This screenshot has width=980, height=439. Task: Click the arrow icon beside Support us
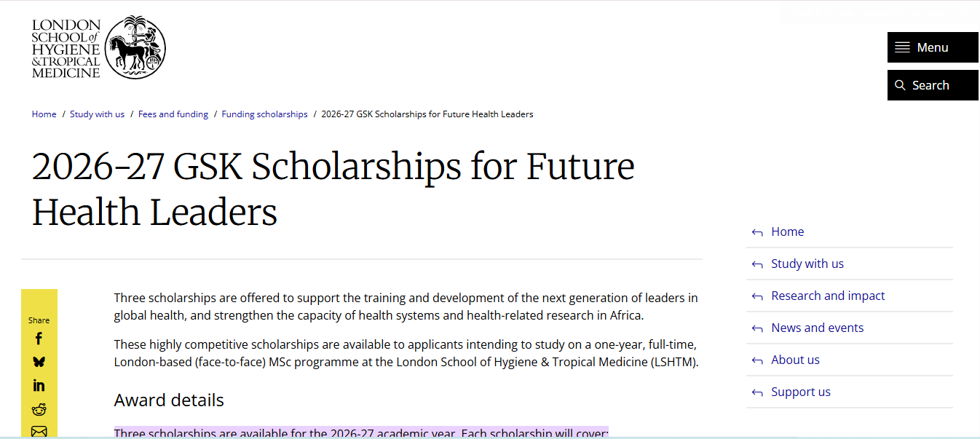756,392
